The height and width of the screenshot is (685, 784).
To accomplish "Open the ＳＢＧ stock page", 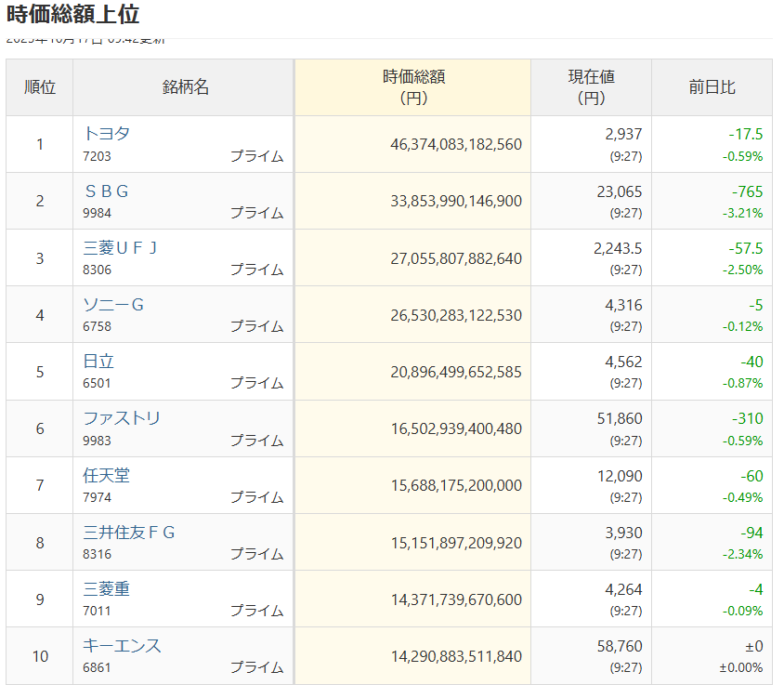I will click(106, 191).
